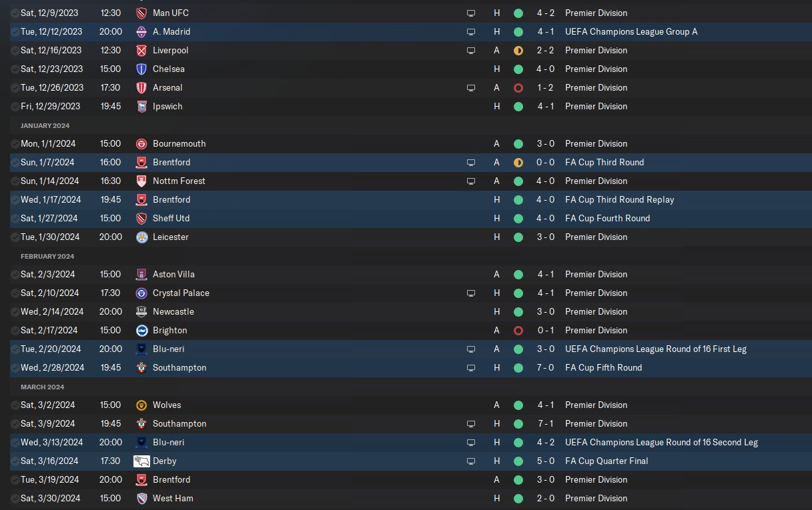Open the Chelsea team name link
The height and width of the screenshot is (510, 812).
click(x=169, y=69)
